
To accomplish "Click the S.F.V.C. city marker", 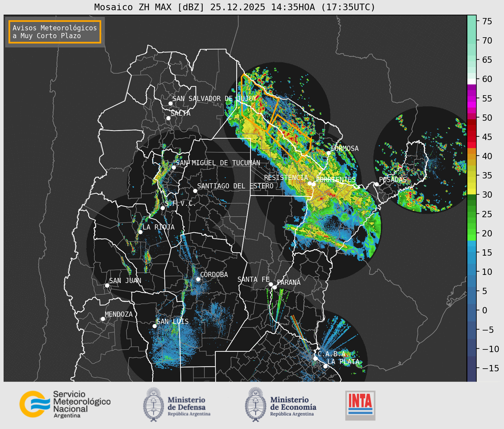I will click(163, 208).
